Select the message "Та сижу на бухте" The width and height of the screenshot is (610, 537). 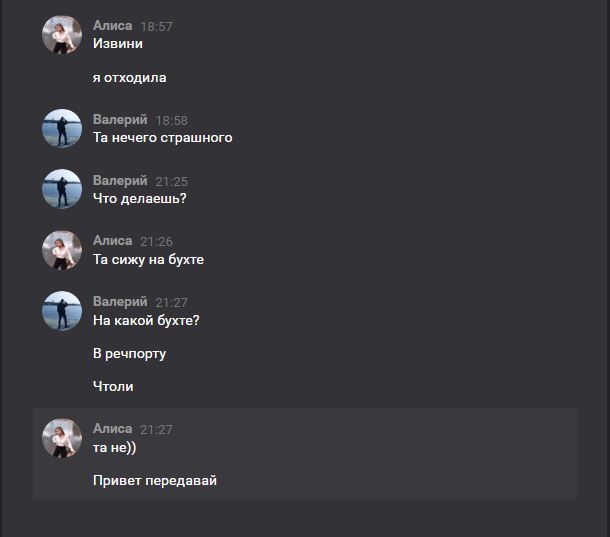[148, 259]
